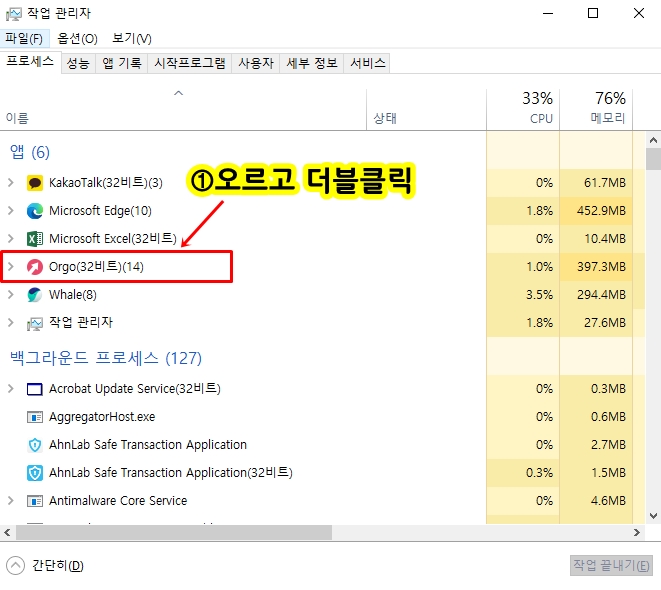Click the vertical scrollbar thumb

[653, 159]
